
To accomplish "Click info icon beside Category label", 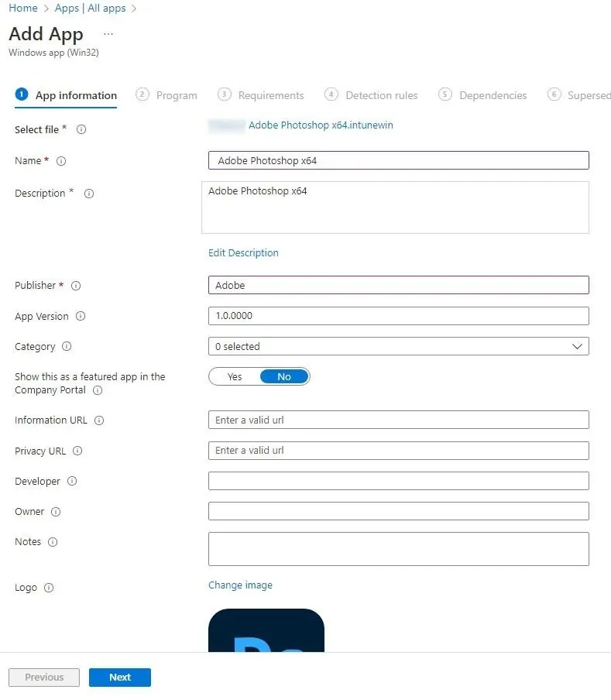I will [67, 346].
